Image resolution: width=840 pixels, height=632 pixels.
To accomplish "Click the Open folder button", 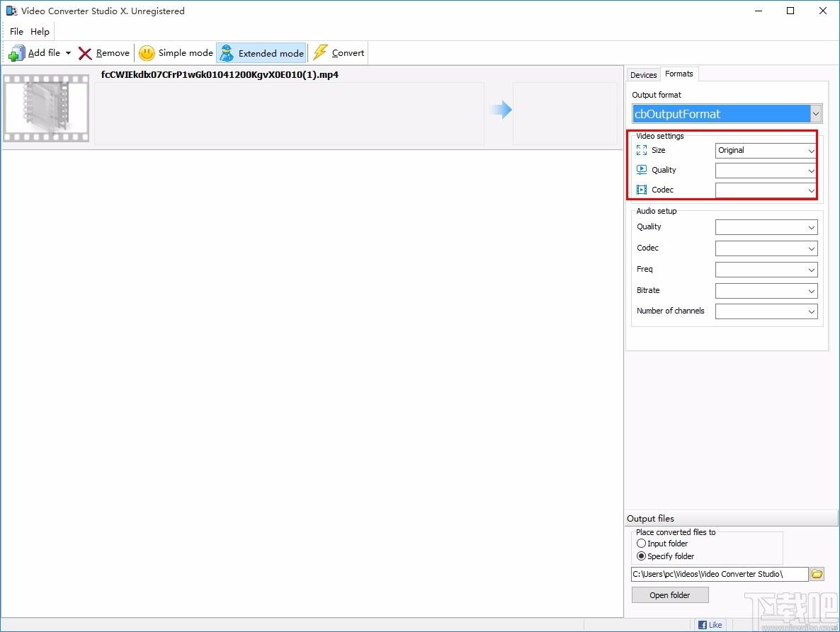I will point(669,595).
